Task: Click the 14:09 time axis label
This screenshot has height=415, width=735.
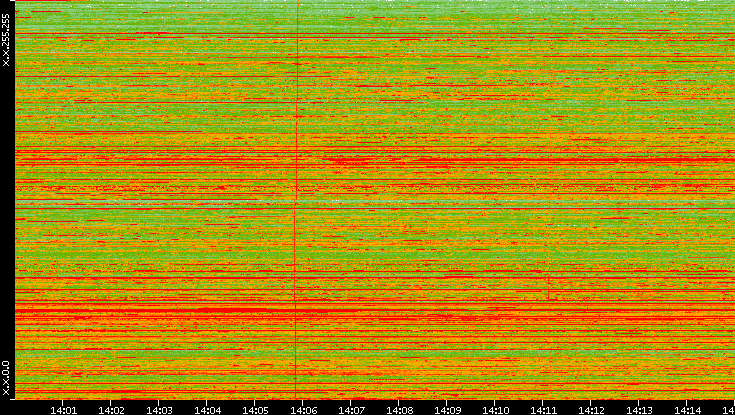Action: tap(447, 410)
